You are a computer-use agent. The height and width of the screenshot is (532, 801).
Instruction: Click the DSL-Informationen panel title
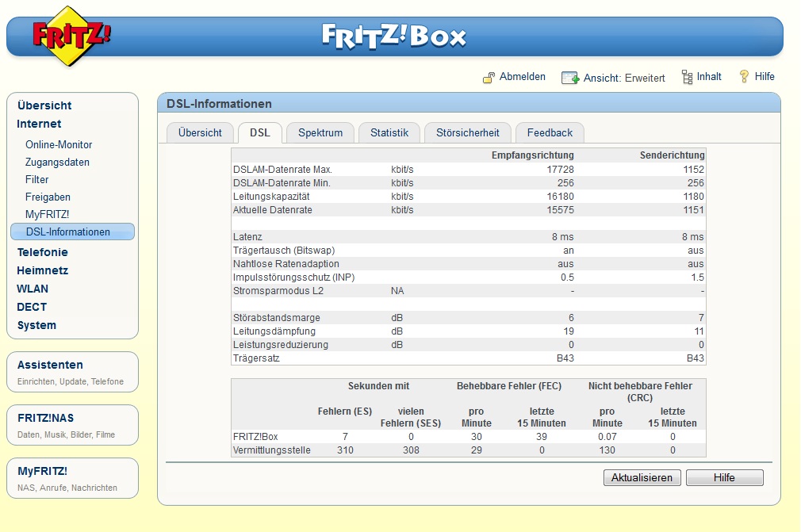tap(219, 104)
